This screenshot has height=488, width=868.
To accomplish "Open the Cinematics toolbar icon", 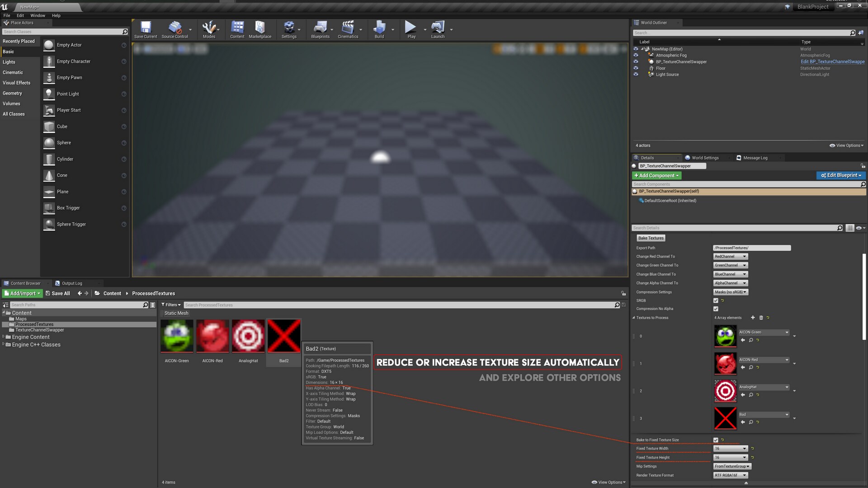I will tap(348, 28).
